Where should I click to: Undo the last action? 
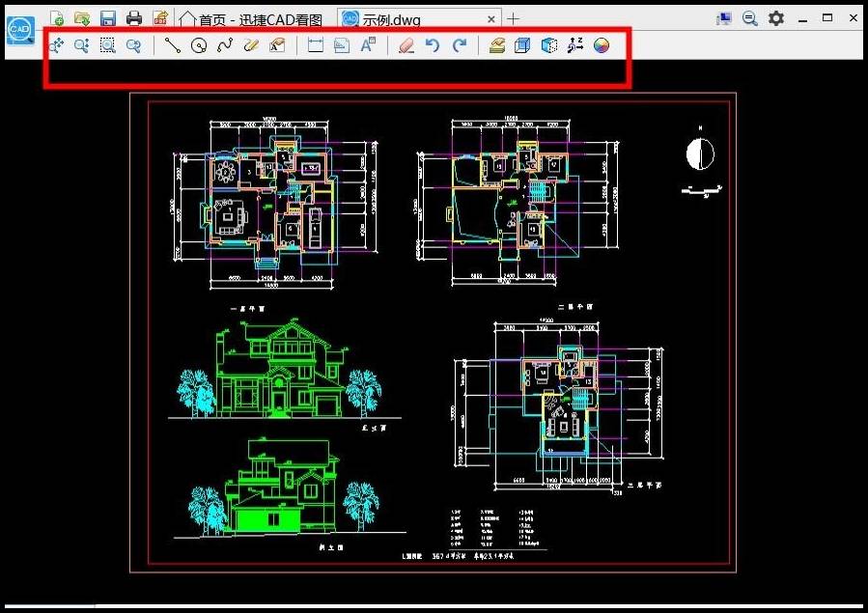pyautogui.click(x=433, y=45)
